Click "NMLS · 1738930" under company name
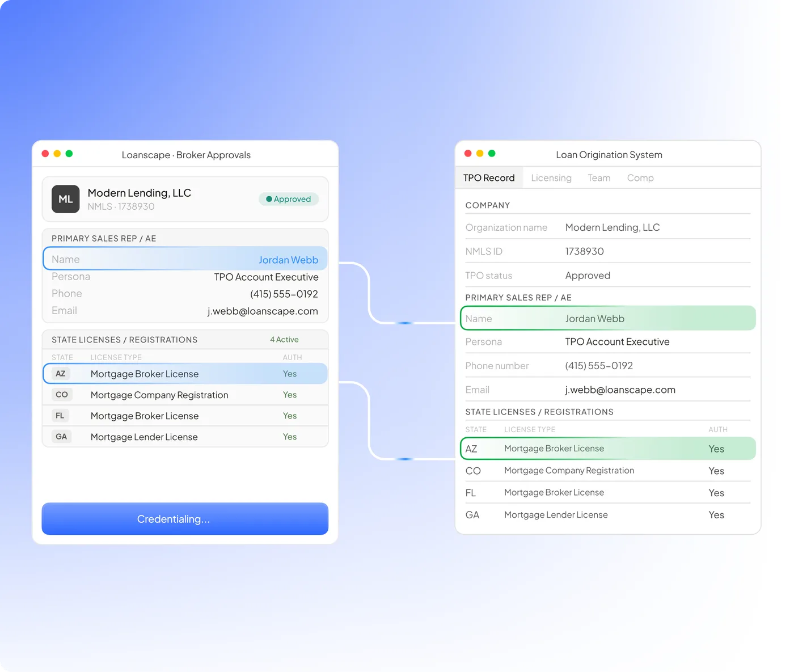The width and height of the screenshot is (794, 672). click(121, 206)
